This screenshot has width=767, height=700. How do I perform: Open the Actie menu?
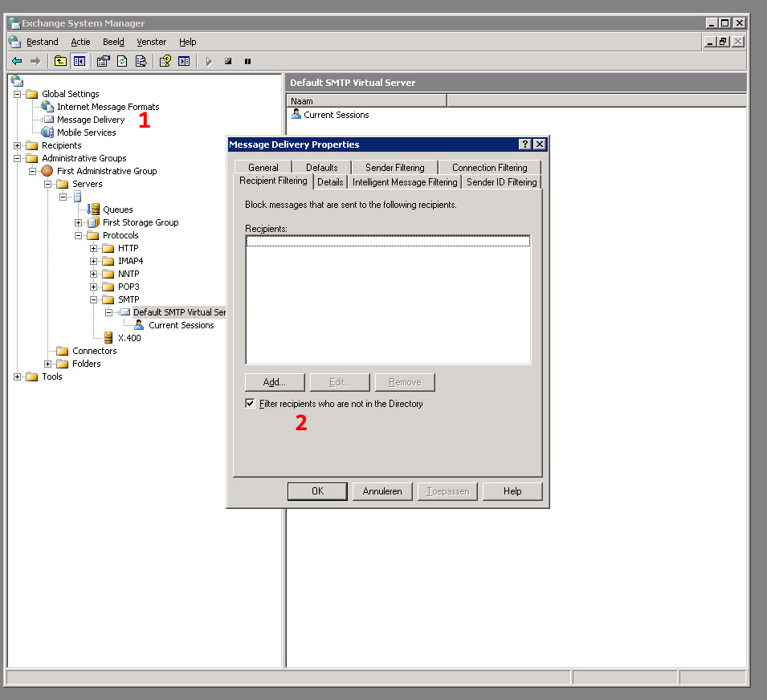pyautogui.click(x=80, y=42)
